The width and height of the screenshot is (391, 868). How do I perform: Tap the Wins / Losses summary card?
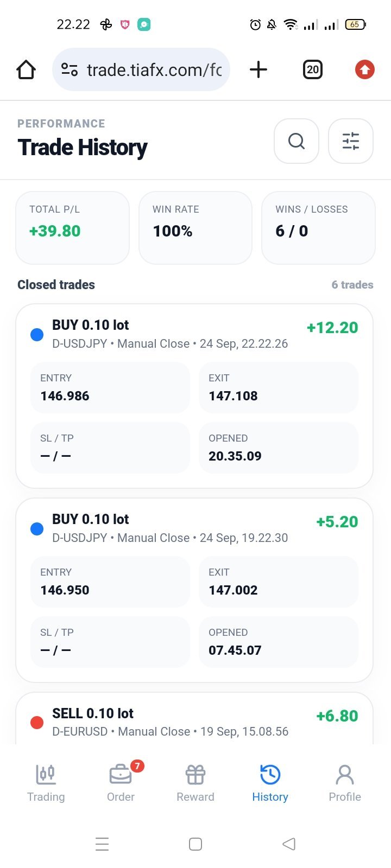318,228
